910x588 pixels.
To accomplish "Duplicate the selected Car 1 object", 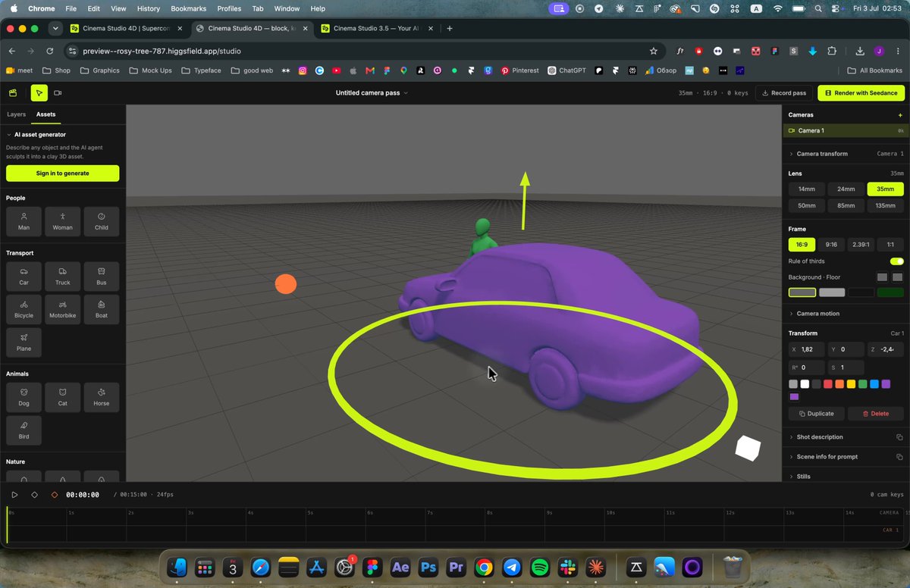I will click(816, 414).
